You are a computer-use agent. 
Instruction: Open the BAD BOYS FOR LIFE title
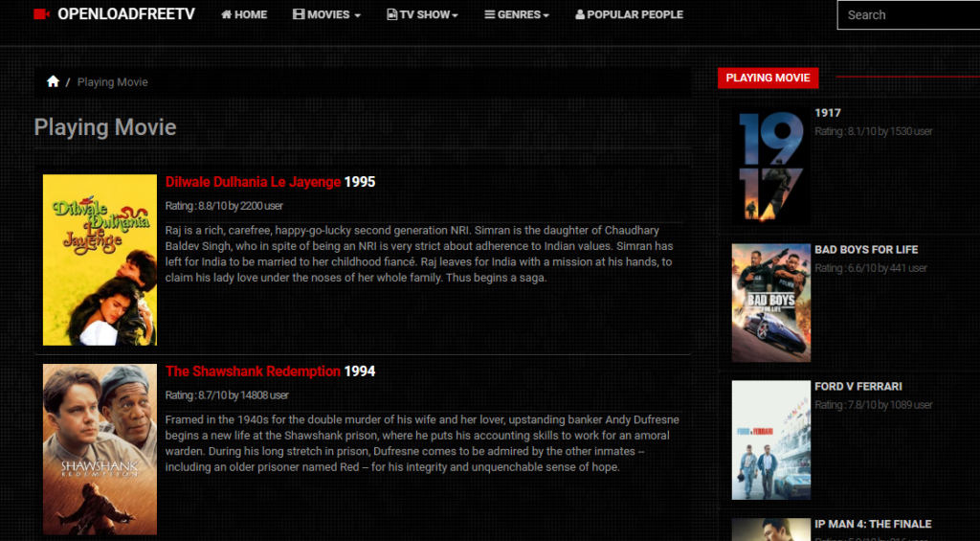(866, 250)
